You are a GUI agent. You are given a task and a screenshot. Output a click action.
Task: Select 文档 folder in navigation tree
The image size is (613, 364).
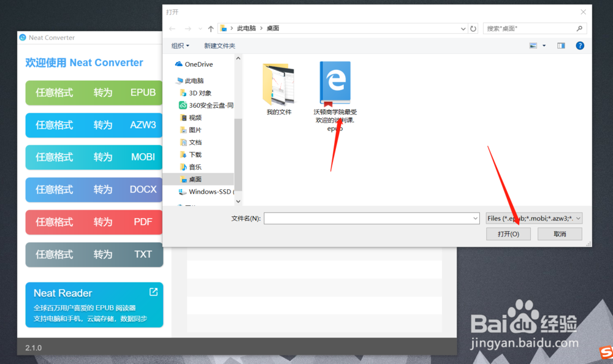click(191, 142)
